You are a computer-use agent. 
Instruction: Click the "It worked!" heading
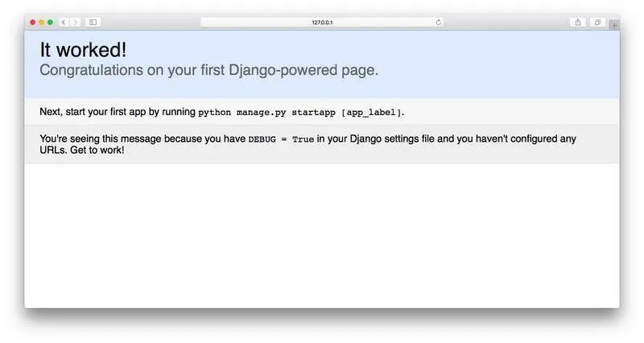tap(83, 50)
